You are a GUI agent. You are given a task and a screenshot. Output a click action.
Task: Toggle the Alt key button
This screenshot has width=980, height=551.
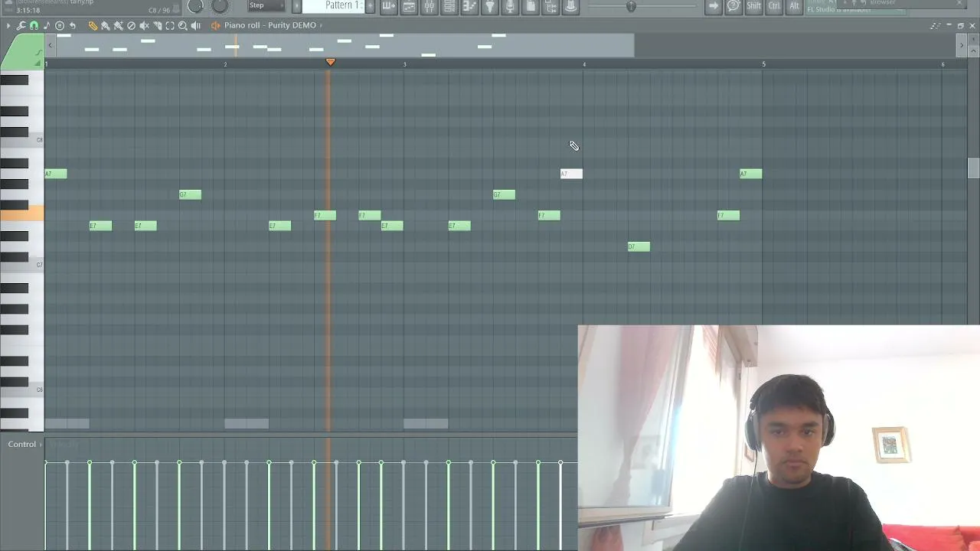point(794,6)
